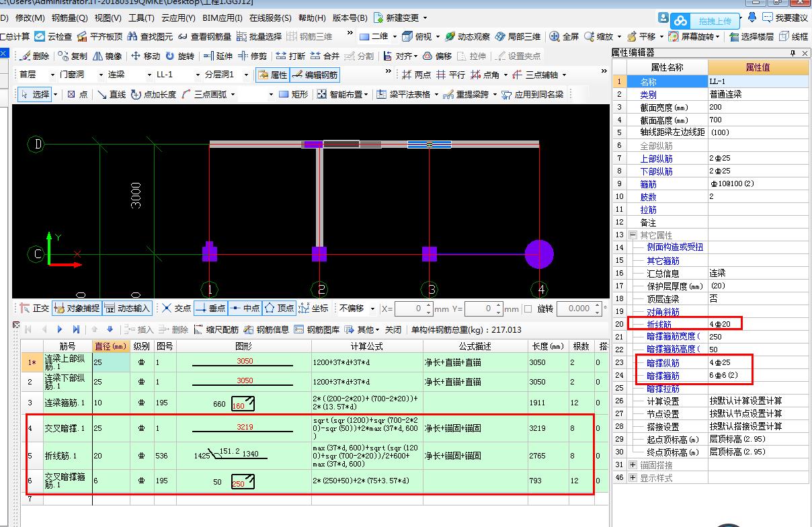Select the 矩形 rectangle drawing tool

pos(293,94)
